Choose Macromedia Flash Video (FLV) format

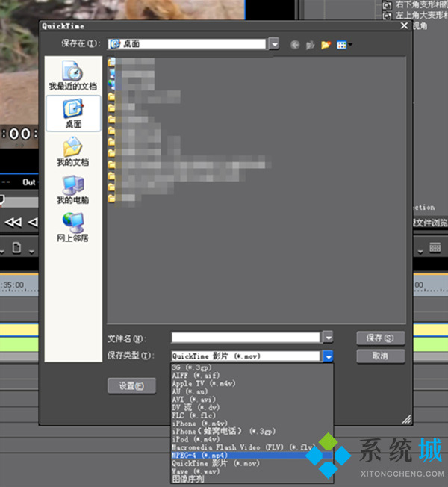coord(252,447)
